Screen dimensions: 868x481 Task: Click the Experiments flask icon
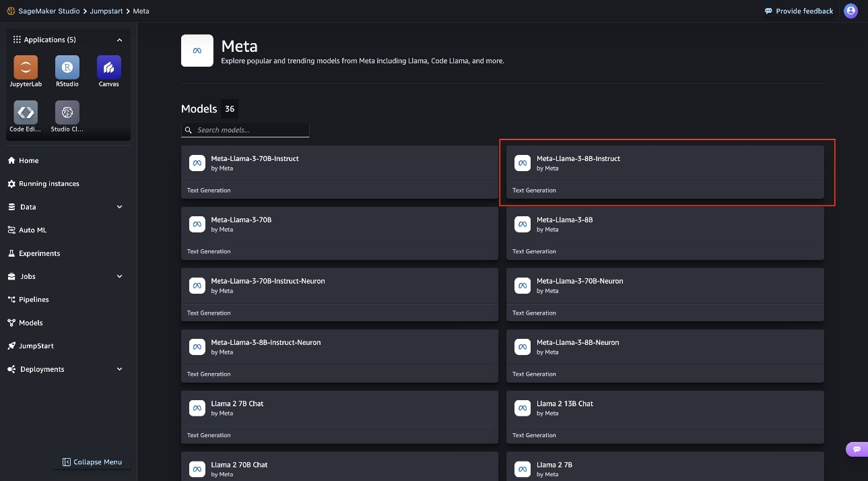tap(11, 253)
